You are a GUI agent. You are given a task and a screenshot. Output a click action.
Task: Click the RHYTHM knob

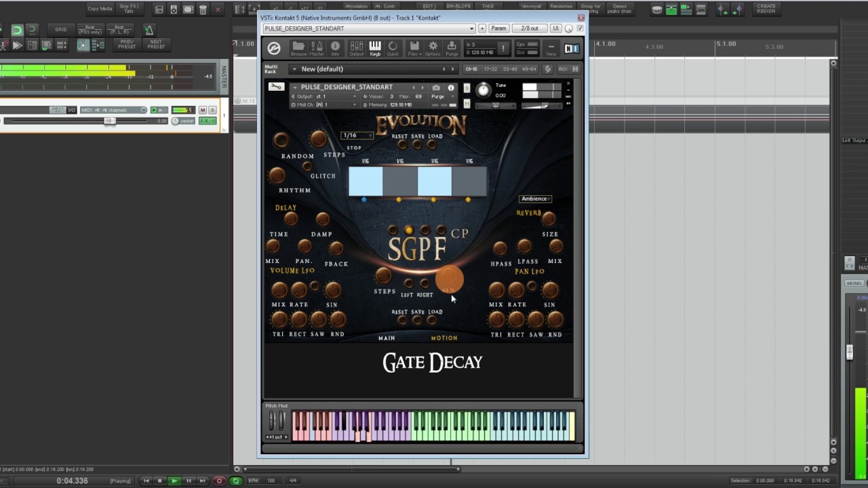(x=277, y=176)
